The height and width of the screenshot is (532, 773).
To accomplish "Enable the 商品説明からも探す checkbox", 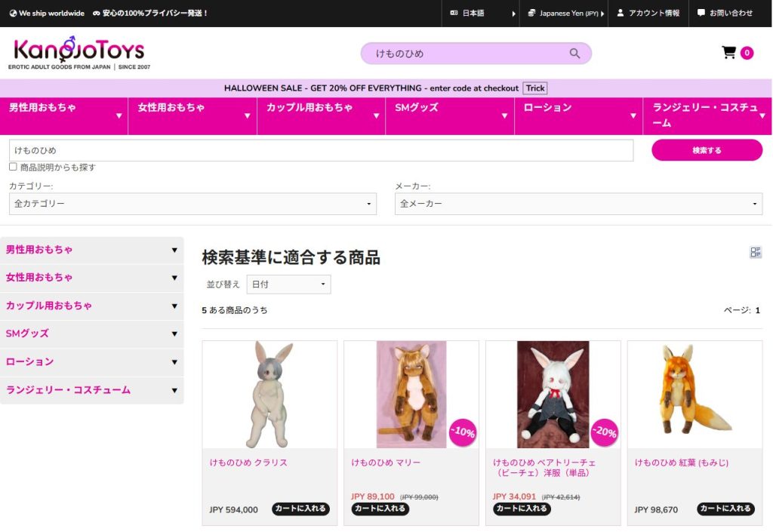I will [x=13, y=167].
